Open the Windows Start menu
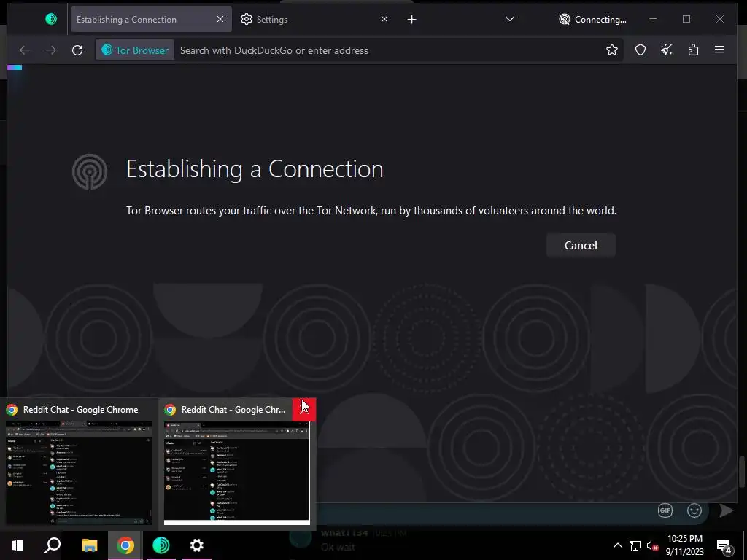This screenshot has height=560, width=747. pos(18,545)
